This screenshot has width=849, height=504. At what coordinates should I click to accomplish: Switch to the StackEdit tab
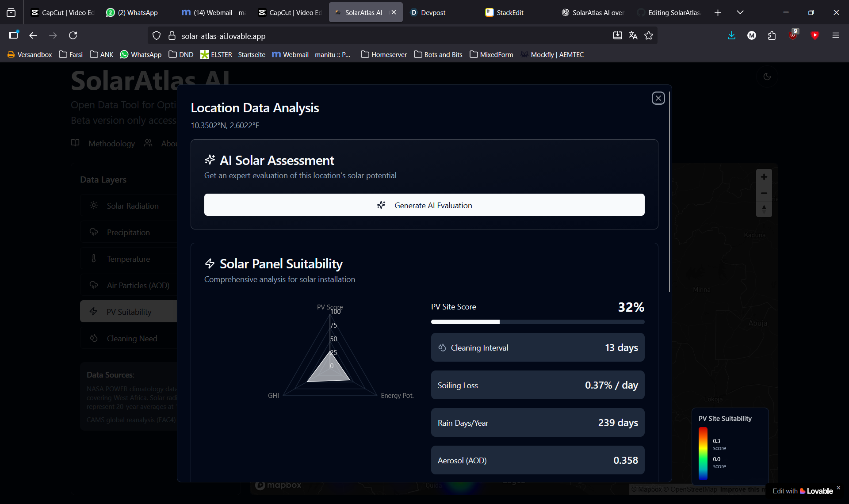coord(509,12)
